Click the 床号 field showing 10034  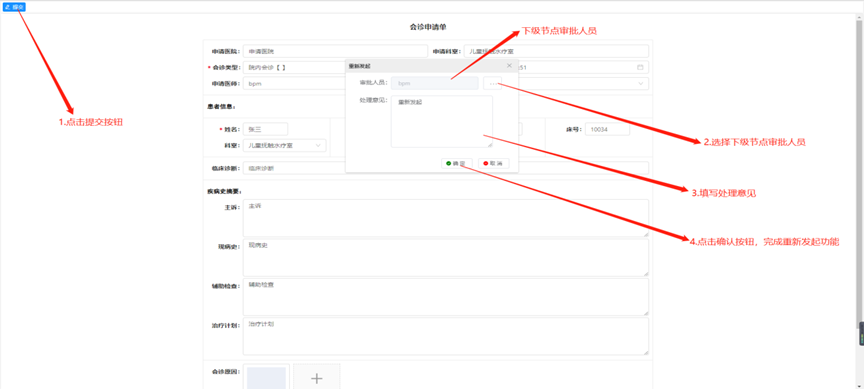coord(607,129)
